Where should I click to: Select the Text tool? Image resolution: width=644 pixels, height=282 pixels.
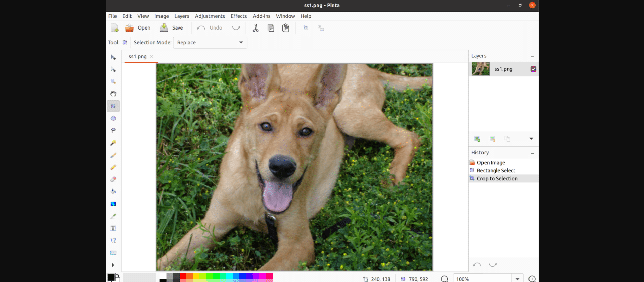point(113,228)
